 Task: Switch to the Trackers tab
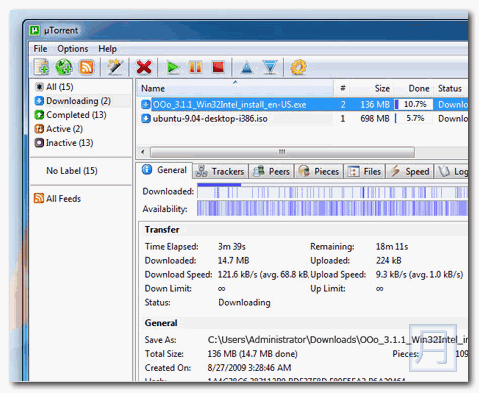[x=221, y=171]
